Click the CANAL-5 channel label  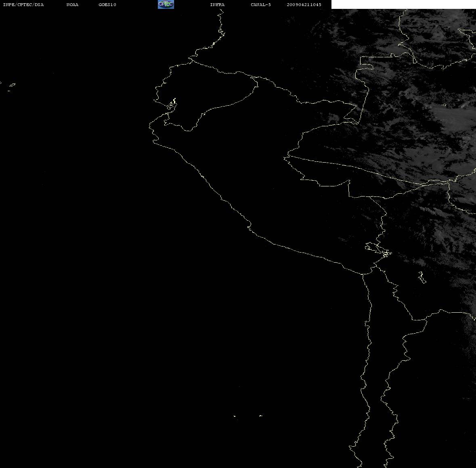[261, 4]
